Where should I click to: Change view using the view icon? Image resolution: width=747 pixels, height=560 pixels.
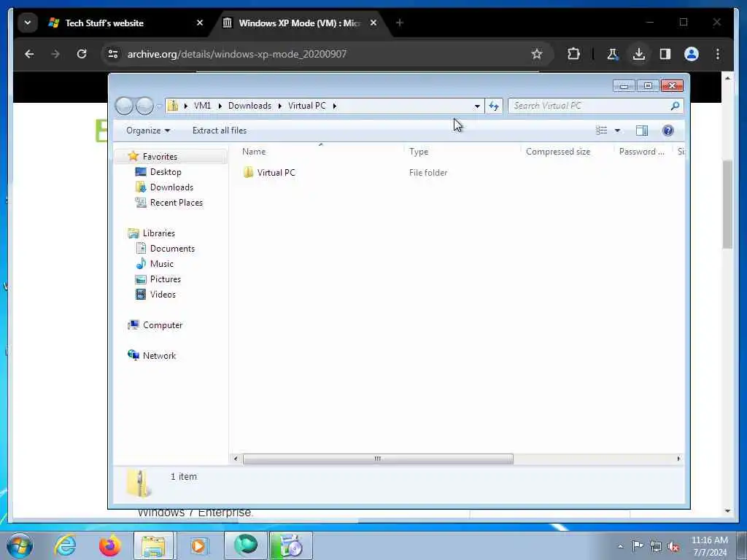[x=602, y=131]
